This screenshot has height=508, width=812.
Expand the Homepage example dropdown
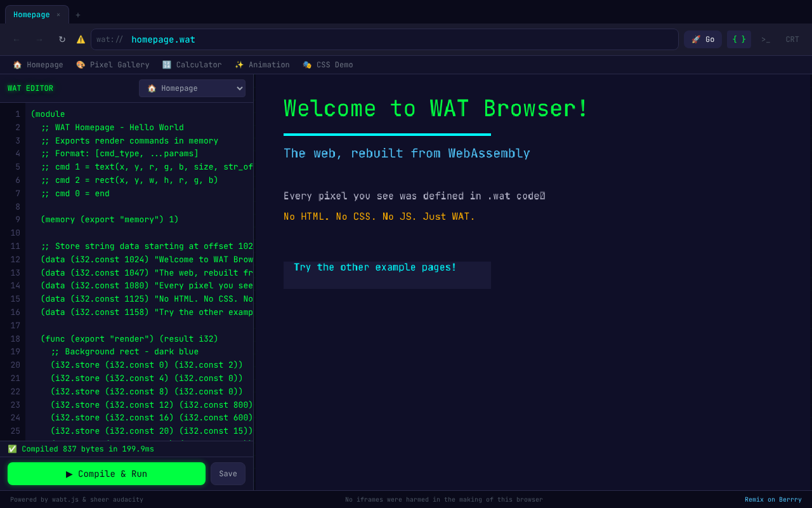coord(192,88)
